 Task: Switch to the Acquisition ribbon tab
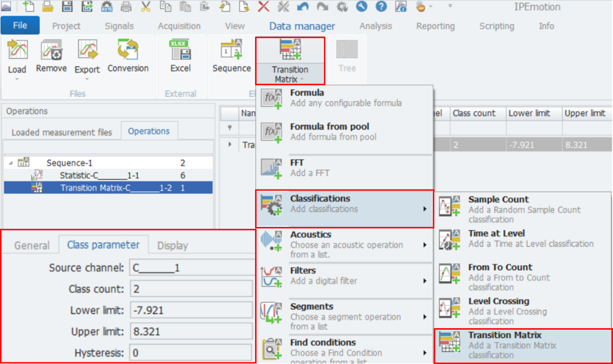coord(179,26)
